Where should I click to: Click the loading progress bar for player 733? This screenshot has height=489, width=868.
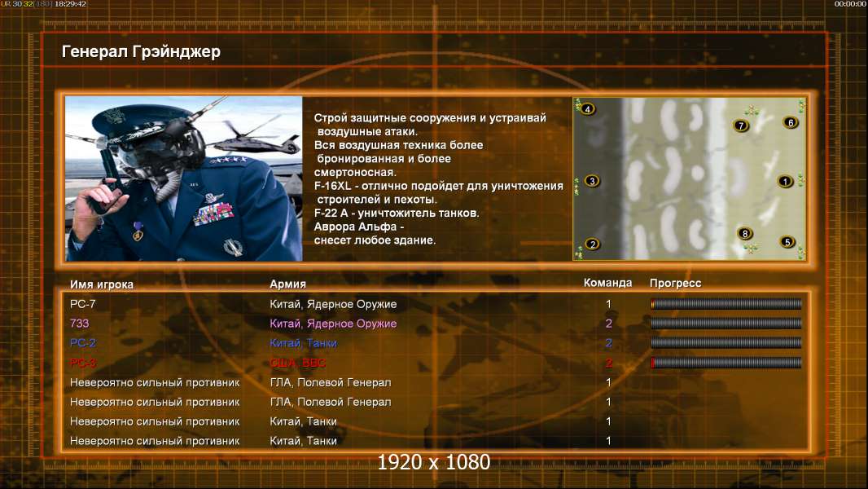click(726, 323)
